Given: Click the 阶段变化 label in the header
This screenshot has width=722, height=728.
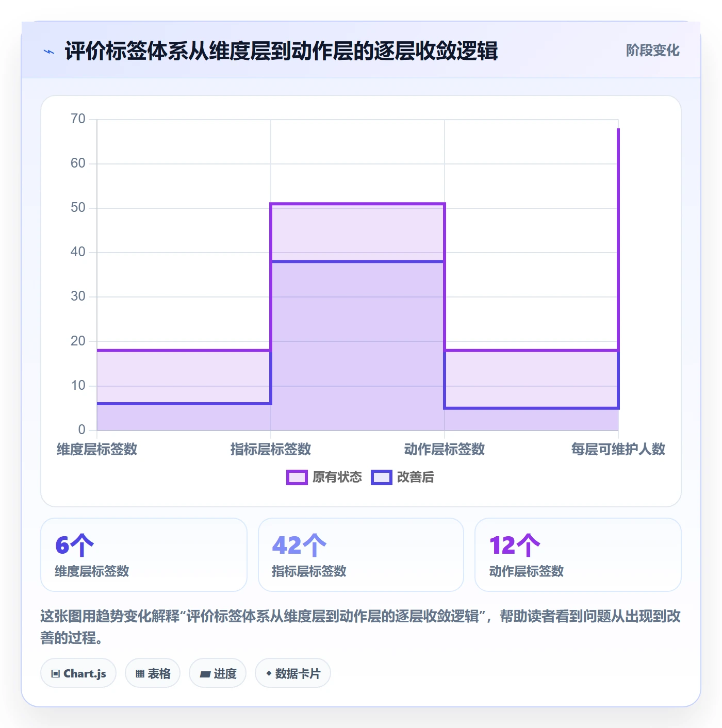Looking at the screenshot, I should [x=652, y=51].
